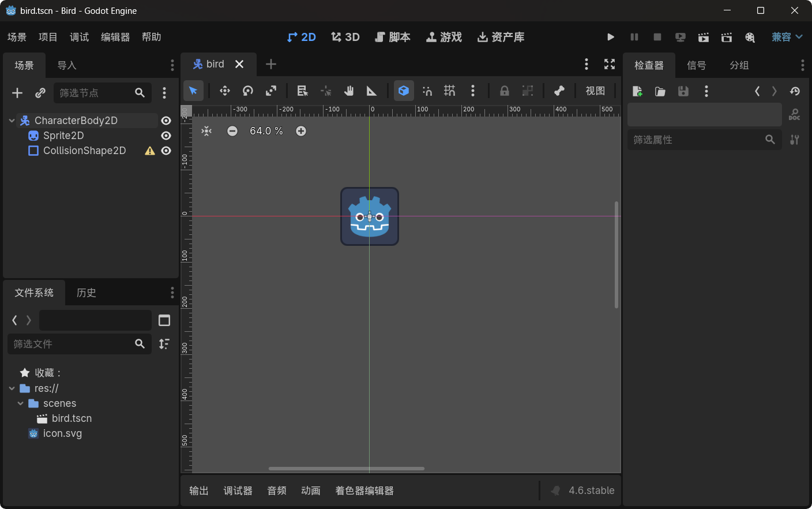Collapse the CharacterBody2D tree node
The image size is (812, 509).
point(12,121)
